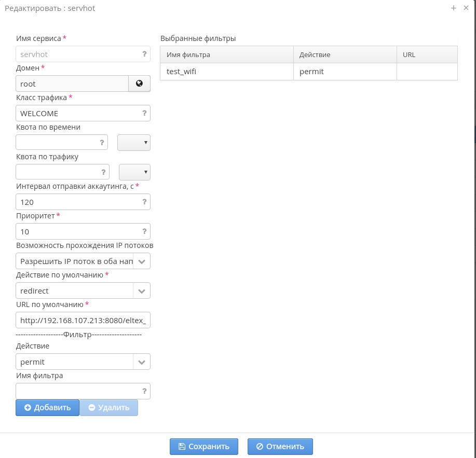Click help icon in Имя сервиса field
The image size is (476, 458).
pyautogui.click(x=144, y=54)
